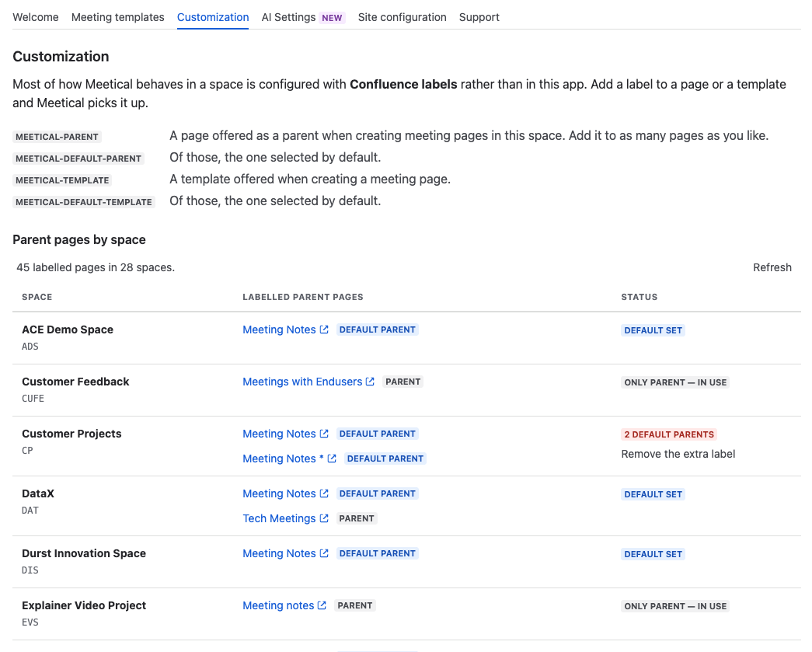812x652 pixels.
Task: Open first Meeting Notes link in Customer Projects
Action: [279, 434]
